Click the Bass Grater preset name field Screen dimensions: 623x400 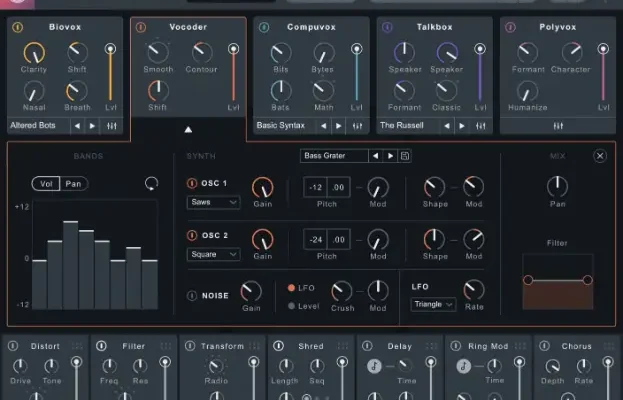click(x=333, y=156)
